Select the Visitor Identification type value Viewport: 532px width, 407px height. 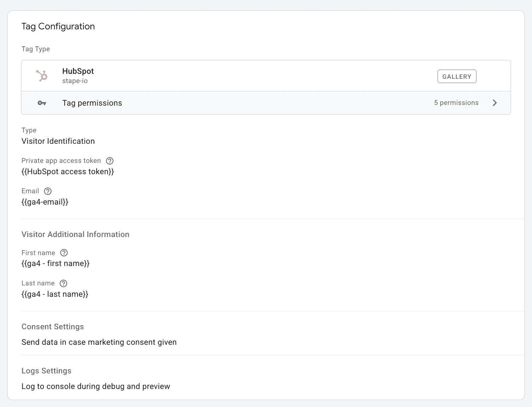click(58, 141)
